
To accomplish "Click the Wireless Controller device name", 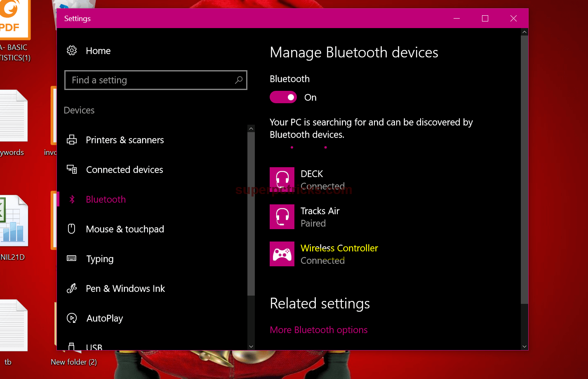I will pos(339,248).
